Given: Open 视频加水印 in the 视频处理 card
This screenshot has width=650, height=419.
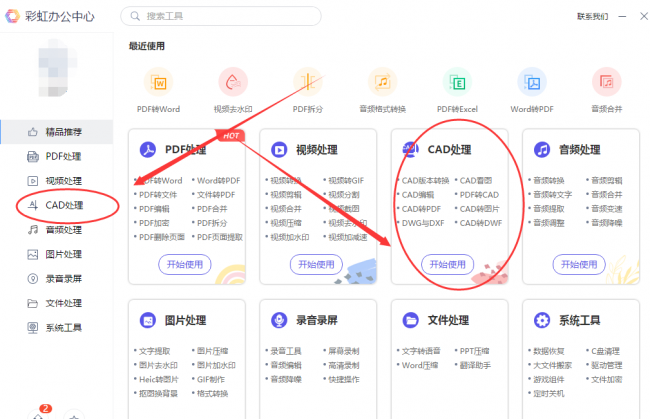Looking at the screenshot, I should coord(290,237).
